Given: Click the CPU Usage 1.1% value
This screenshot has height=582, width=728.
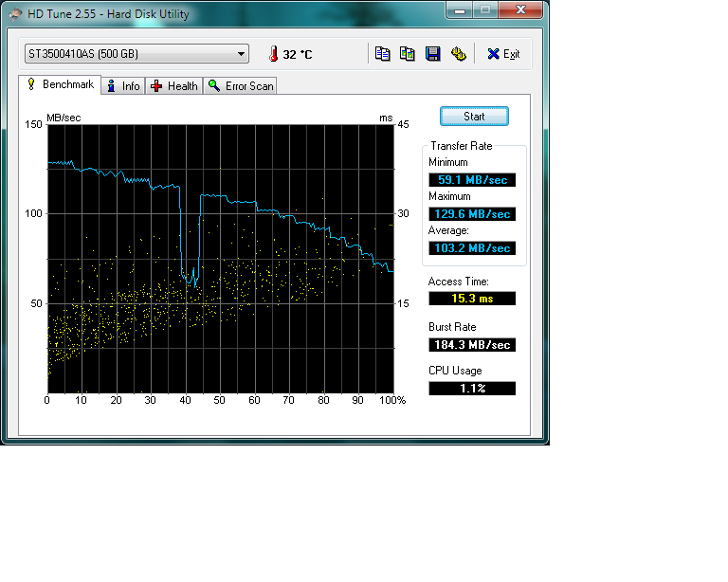Looking at the screenshot, I should click(472, 389).
